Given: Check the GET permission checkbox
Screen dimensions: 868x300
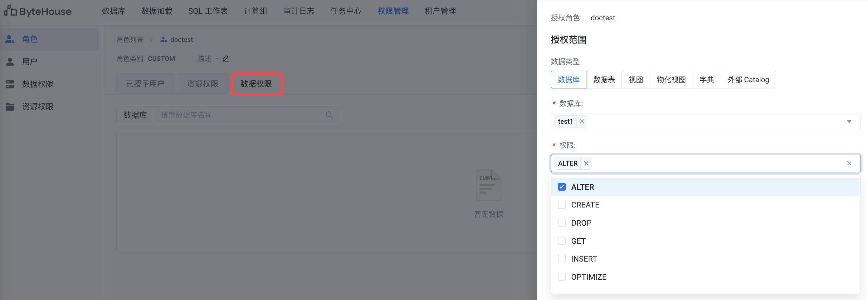Looking at the screenshot, I should coord(561,241).
